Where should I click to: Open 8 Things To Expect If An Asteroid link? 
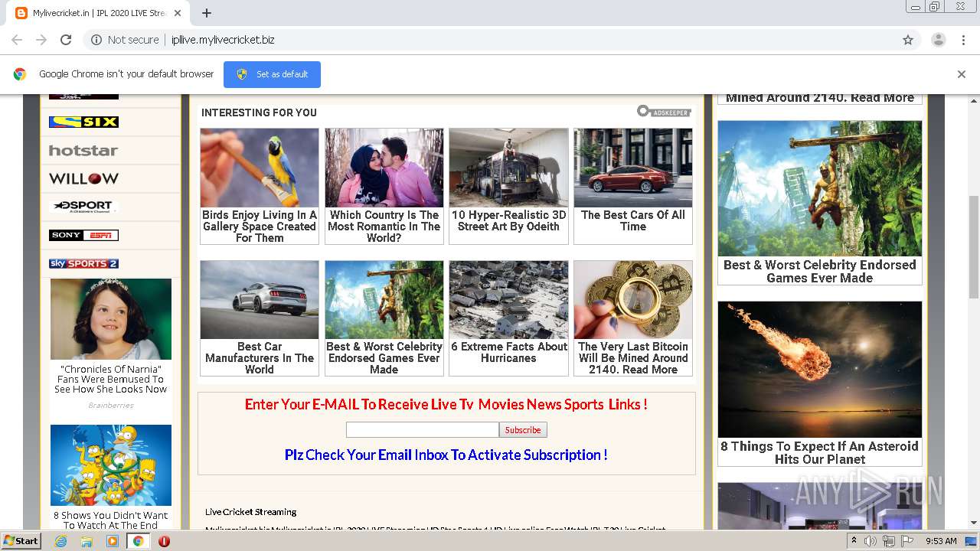[x=819, y=452]
